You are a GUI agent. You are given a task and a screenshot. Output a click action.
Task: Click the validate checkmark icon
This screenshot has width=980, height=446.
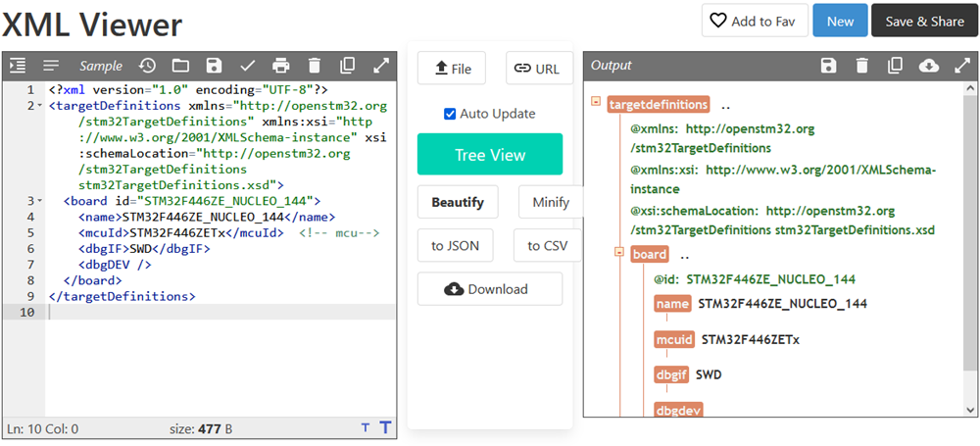click(x=248, y=66)
